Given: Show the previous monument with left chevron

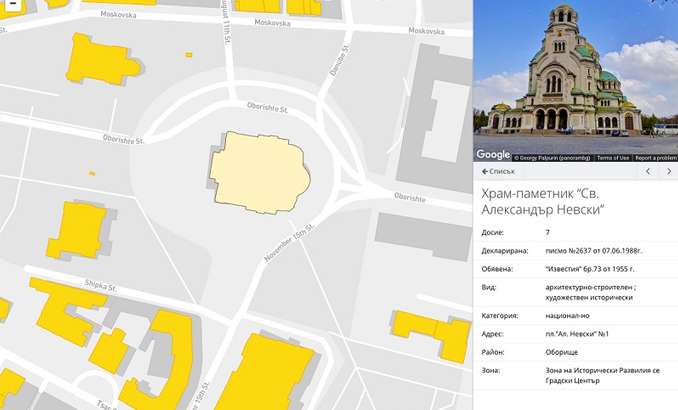Looking at the screenshot, I should [648, 172].
